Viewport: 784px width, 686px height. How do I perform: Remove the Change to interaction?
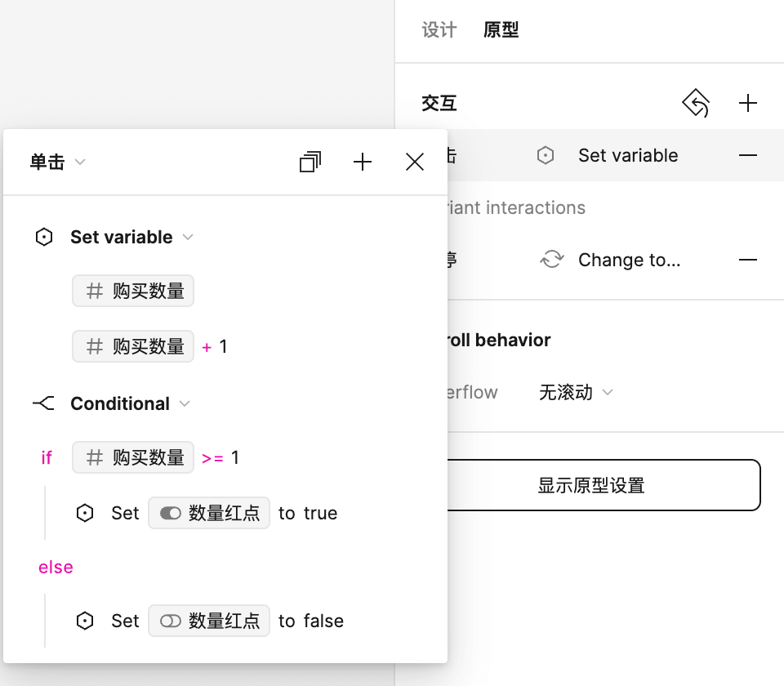coord(747,260)
